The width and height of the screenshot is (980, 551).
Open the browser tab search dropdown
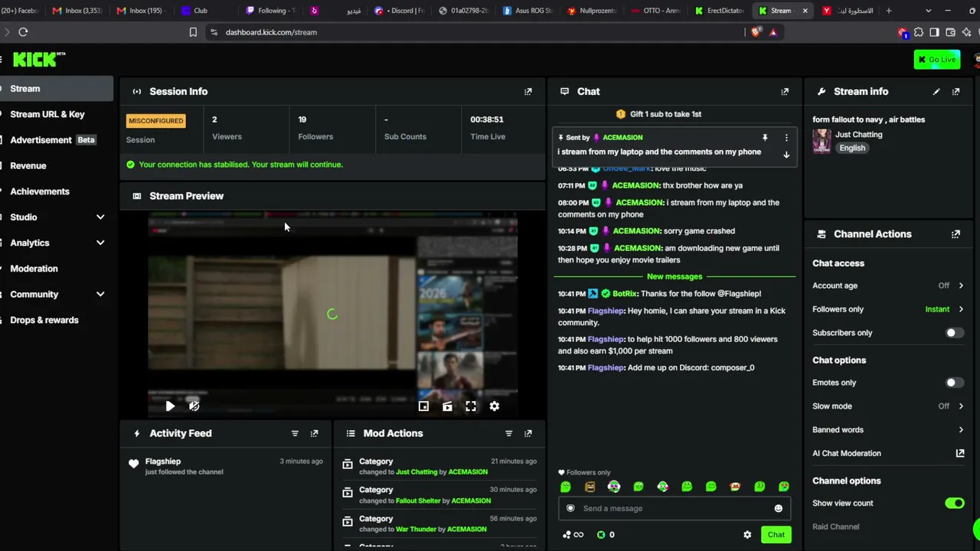pyautogui.click(x=929, y=11)
